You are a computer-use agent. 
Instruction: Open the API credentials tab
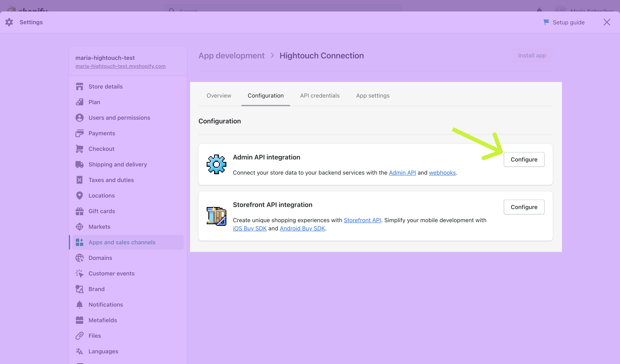tap(320, 96)
